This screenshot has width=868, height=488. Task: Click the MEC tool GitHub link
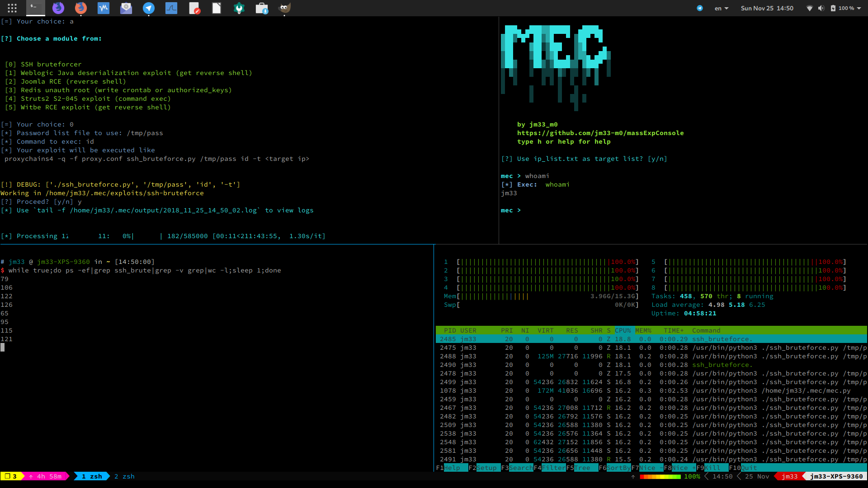(x=600, y=133)
